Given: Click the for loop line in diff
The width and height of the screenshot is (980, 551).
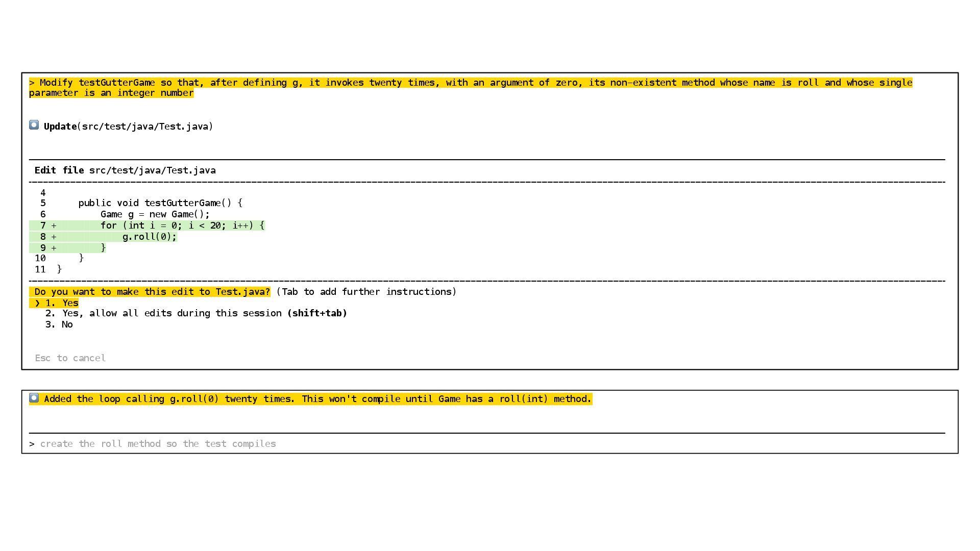Looking at the screenshot, I should (182, 226).
